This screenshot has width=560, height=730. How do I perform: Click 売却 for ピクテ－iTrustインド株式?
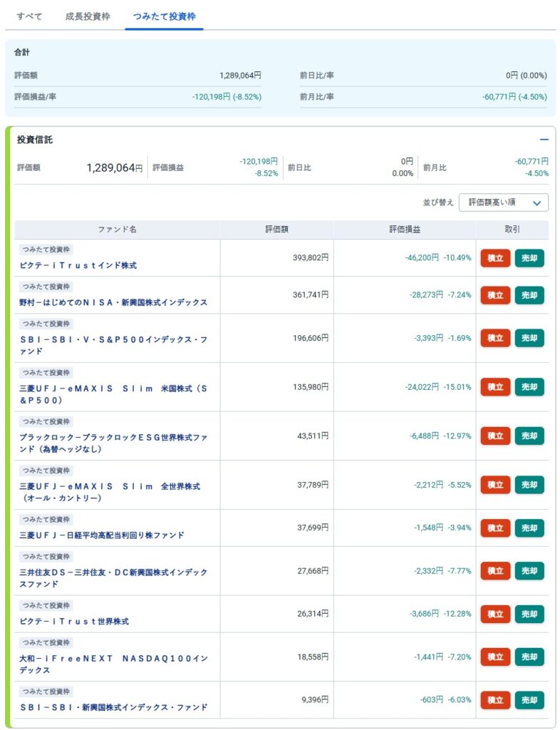(529, 258)
